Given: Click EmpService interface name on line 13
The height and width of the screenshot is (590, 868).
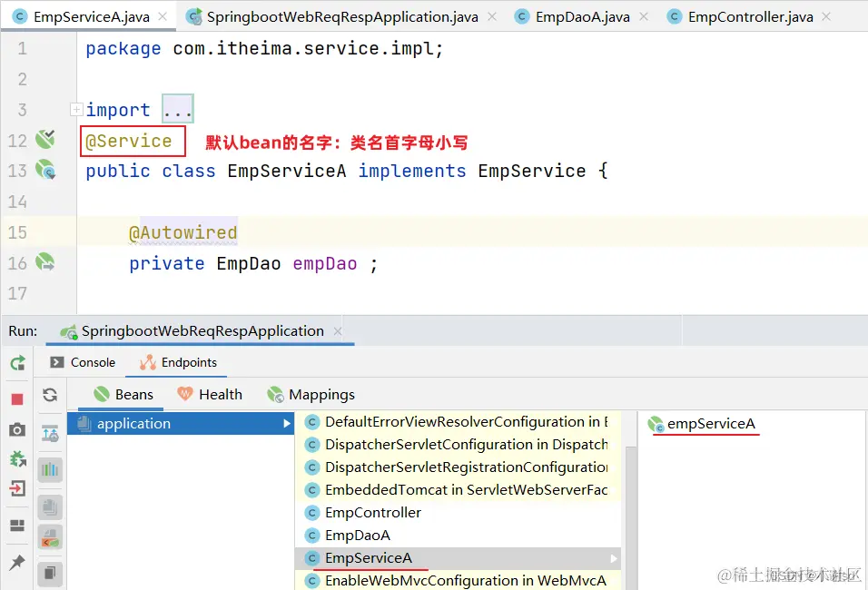Looking at the screenshot, I should 531,171.
